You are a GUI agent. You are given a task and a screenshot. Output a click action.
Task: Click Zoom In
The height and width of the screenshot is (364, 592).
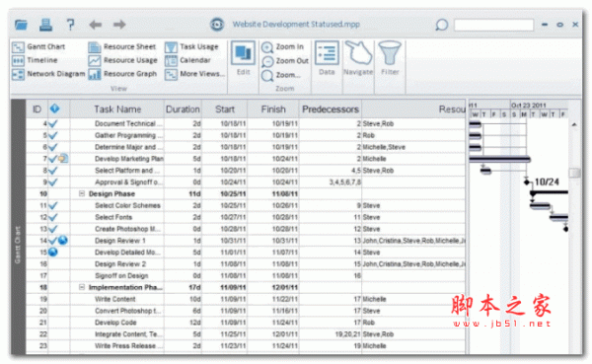click(x=283, y=46)
